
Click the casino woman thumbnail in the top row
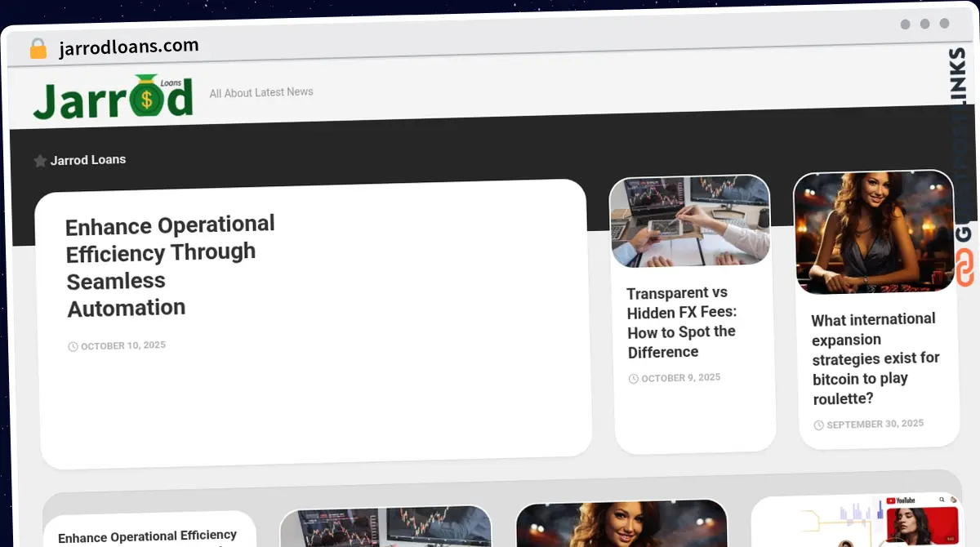coord(874,232)
